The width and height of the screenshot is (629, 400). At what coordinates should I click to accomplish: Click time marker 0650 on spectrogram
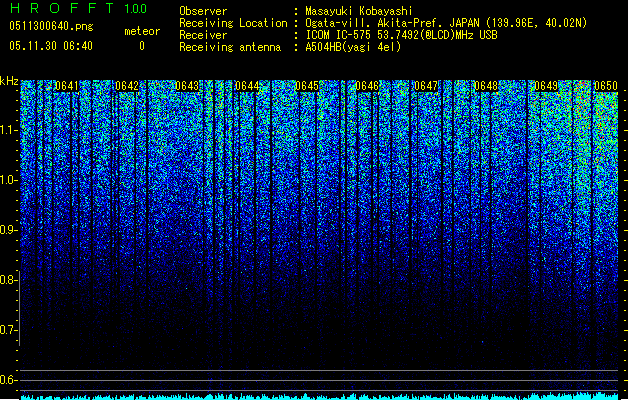click(606, 86)
